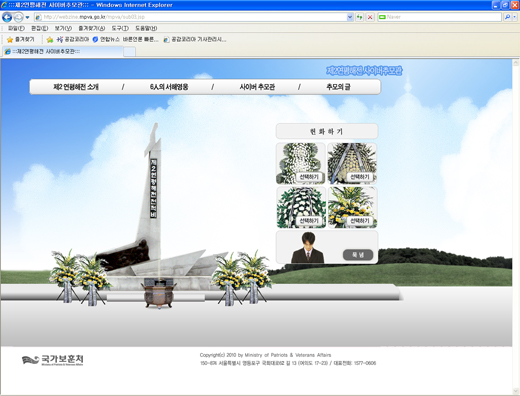520x396 pixels.
Task: Click the blank new tab button
Action: coord(129,52)
